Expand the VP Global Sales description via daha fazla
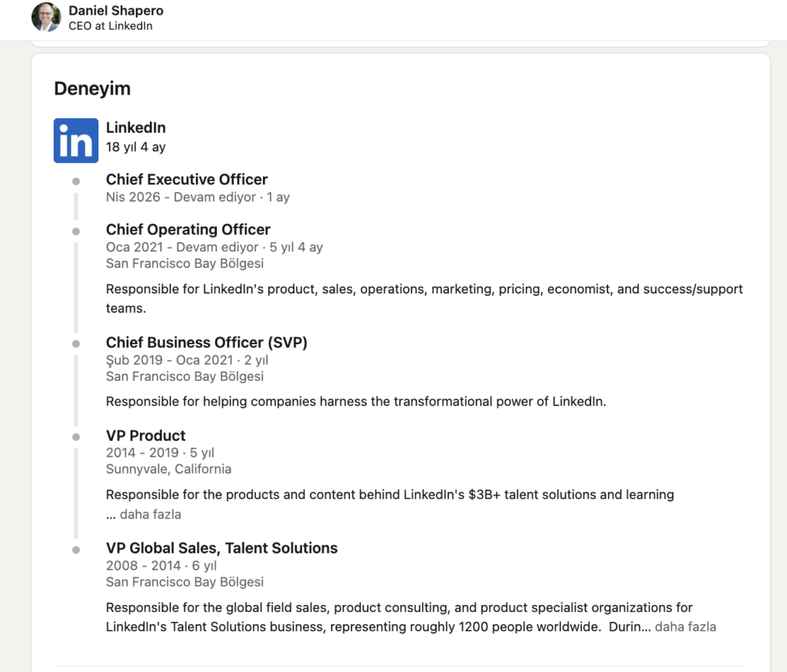 point(685,627)
